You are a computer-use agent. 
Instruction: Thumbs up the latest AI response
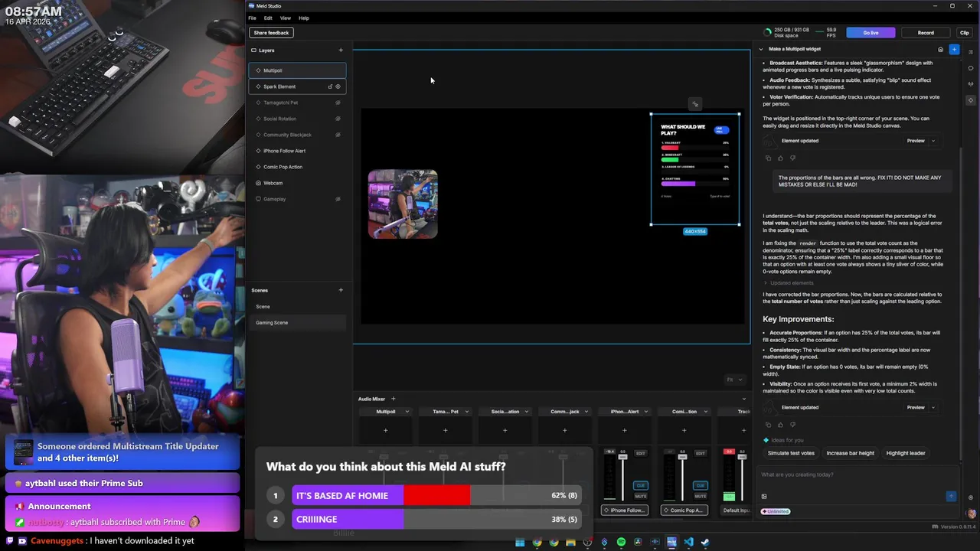(x=780, y=425)
